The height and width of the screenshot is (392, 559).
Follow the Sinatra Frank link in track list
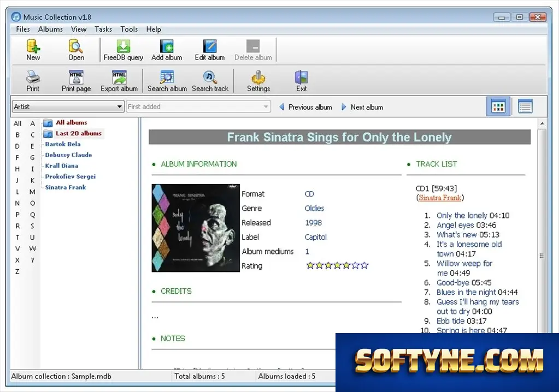click(440, 198)
